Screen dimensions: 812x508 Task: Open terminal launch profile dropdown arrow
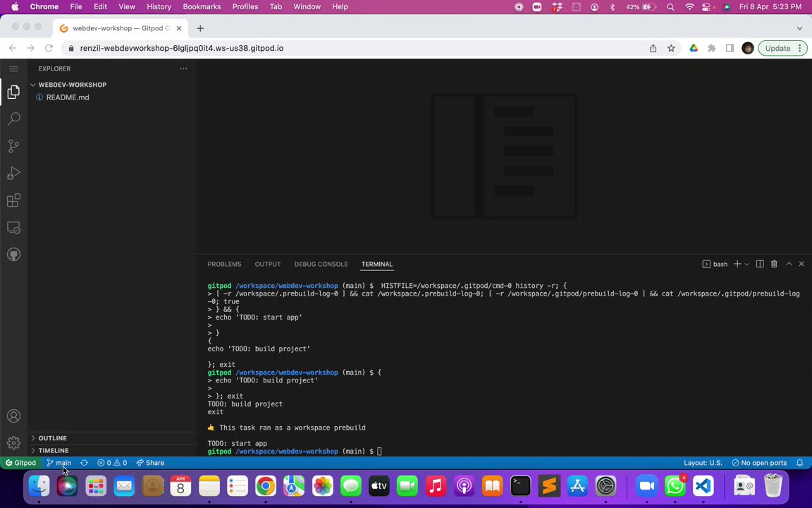point(746,265)
